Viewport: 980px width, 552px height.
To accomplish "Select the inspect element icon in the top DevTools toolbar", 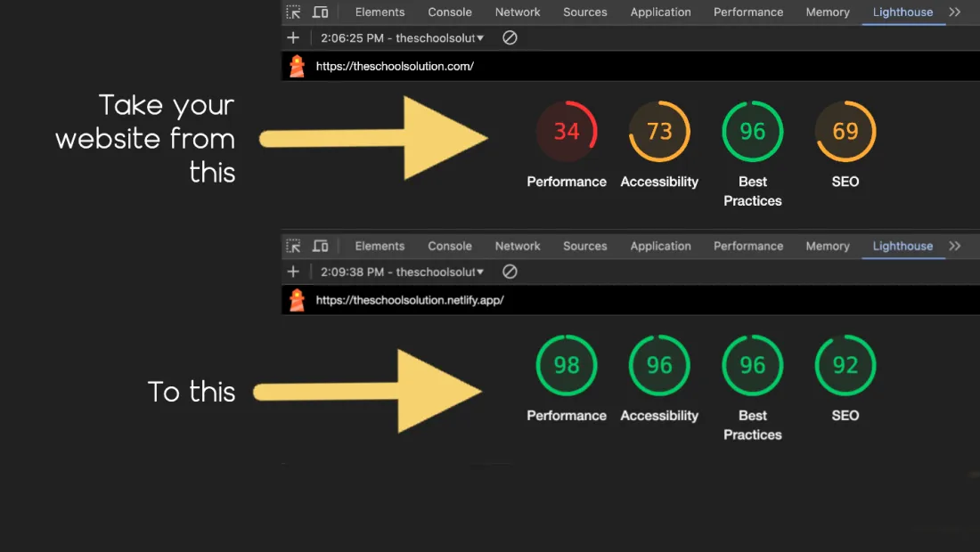I will [292, 12].
